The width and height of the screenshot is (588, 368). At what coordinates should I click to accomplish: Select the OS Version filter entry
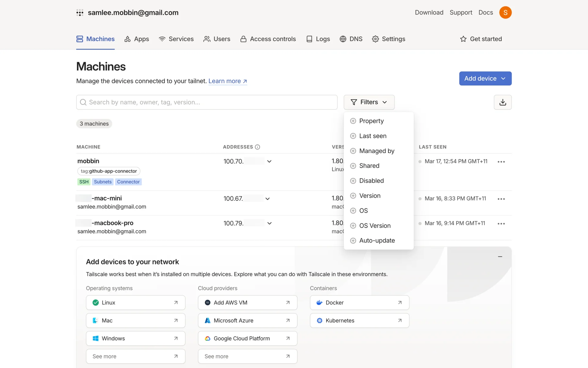(x=375, y=226)
